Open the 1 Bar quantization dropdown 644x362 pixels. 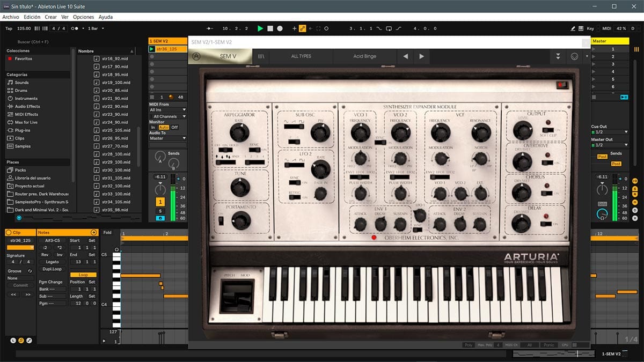96,28
